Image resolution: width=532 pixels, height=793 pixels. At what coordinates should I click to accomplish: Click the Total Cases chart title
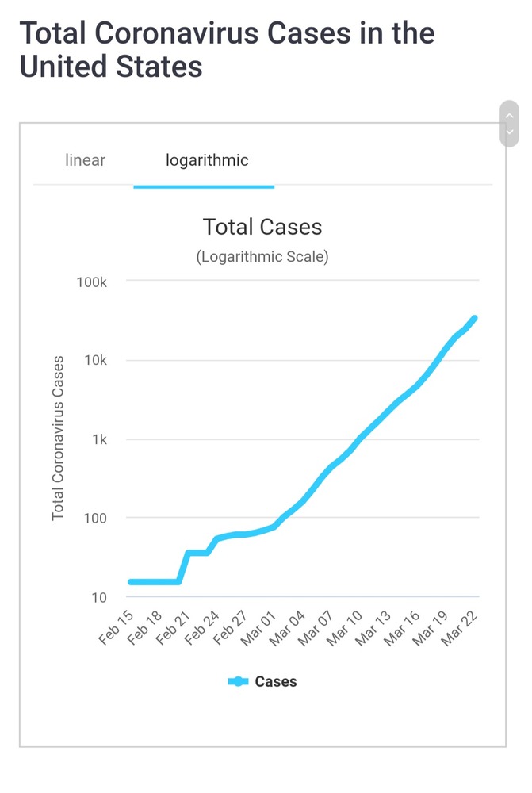click(262, 228)
